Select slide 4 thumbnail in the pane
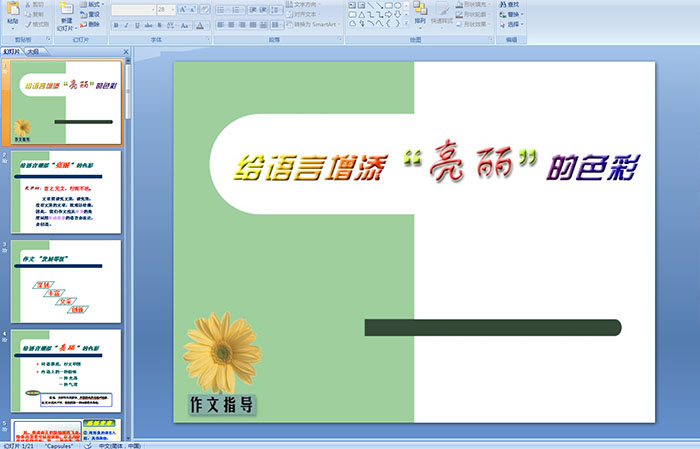Screen dimensions: 700x449 pyautogui.click(x=66, y=371)
